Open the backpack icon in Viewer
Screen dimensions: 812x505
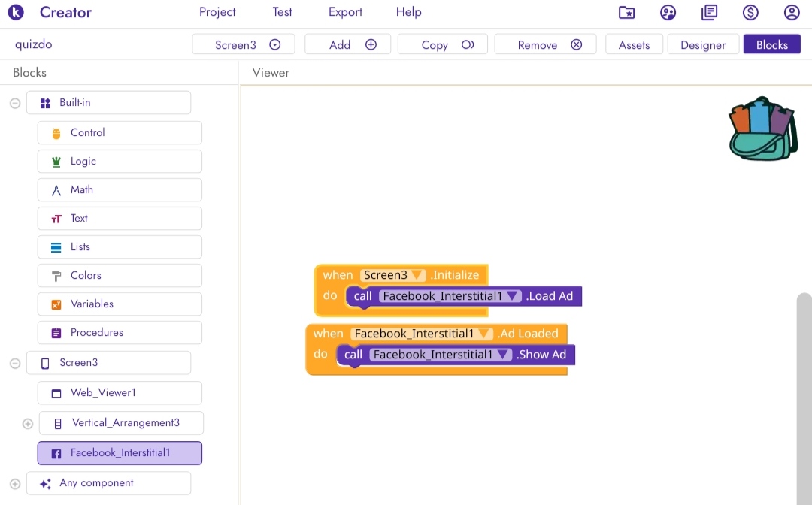click(763, 129)
